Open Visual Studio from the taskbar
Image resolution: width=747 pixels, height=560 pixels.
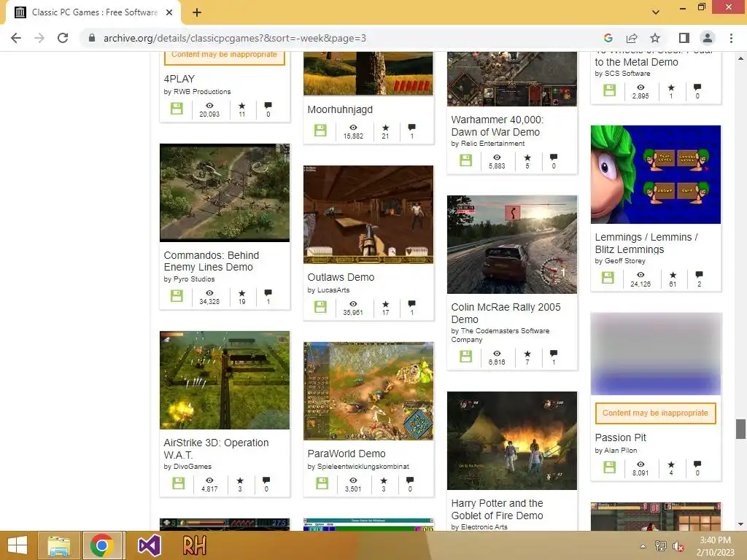(x=149, y=545)
